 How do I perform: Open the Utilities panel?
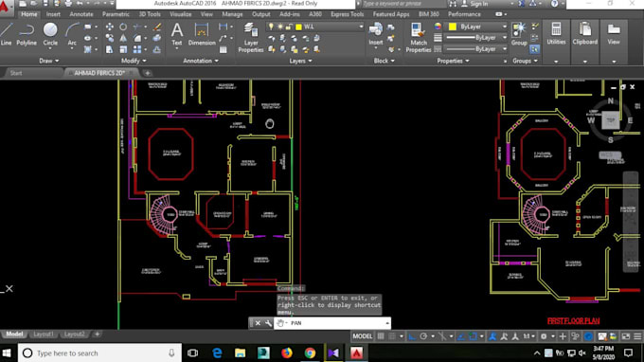[556, 34]
